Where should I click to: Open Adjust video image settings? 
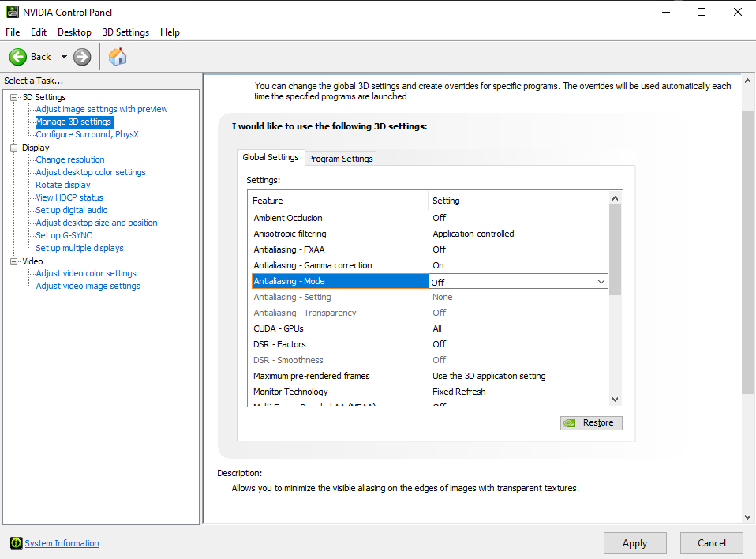[x=88, y=286]
